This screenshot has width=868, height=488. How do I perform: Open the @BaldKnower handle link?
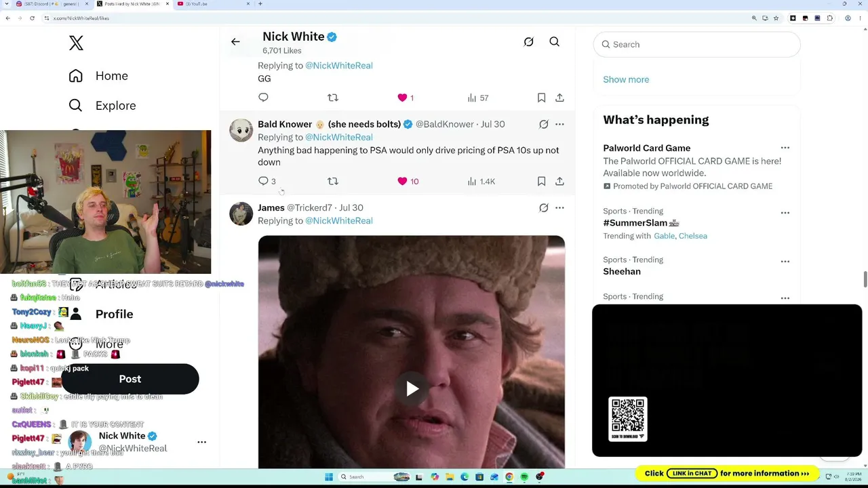click(x=445, y=124)
